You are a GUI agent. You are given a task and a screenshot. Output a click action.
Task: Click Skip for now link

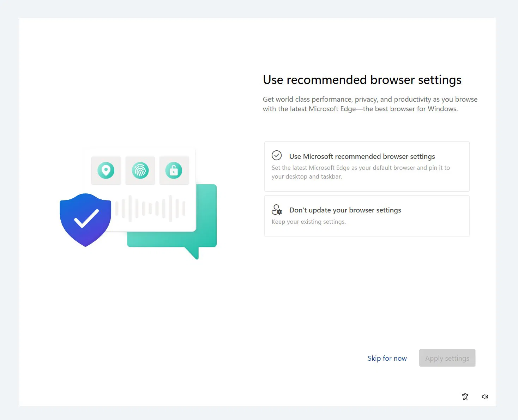(387, 358)
